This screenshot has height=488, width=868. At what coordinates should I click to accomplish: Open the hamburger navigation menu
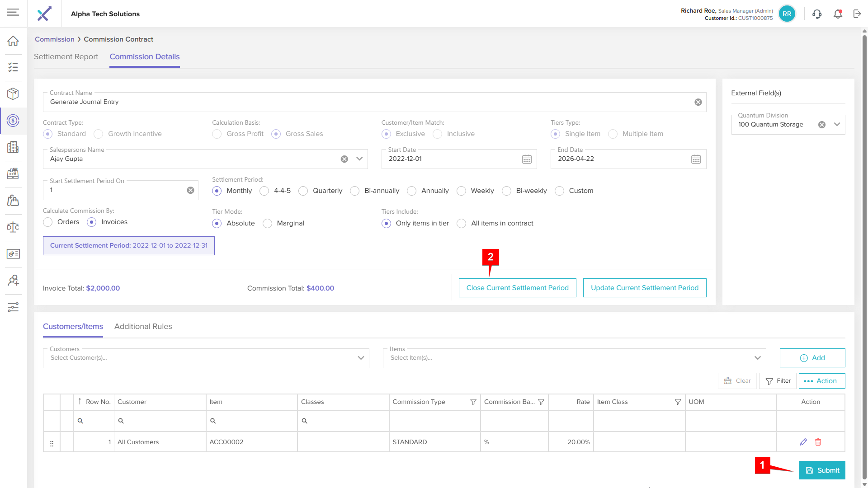[13, 12]
